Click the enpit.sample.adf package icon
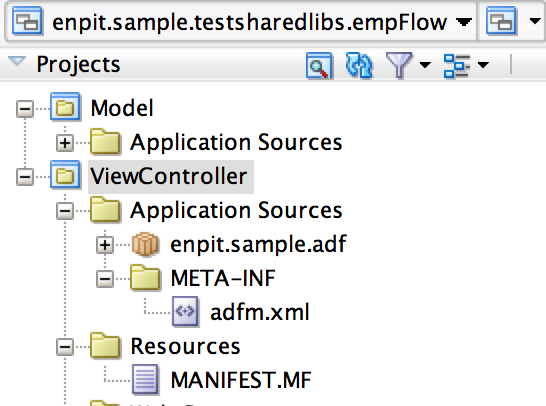Image resolution: width=546 pixels, height=406 pixels. tap(145, 244)
